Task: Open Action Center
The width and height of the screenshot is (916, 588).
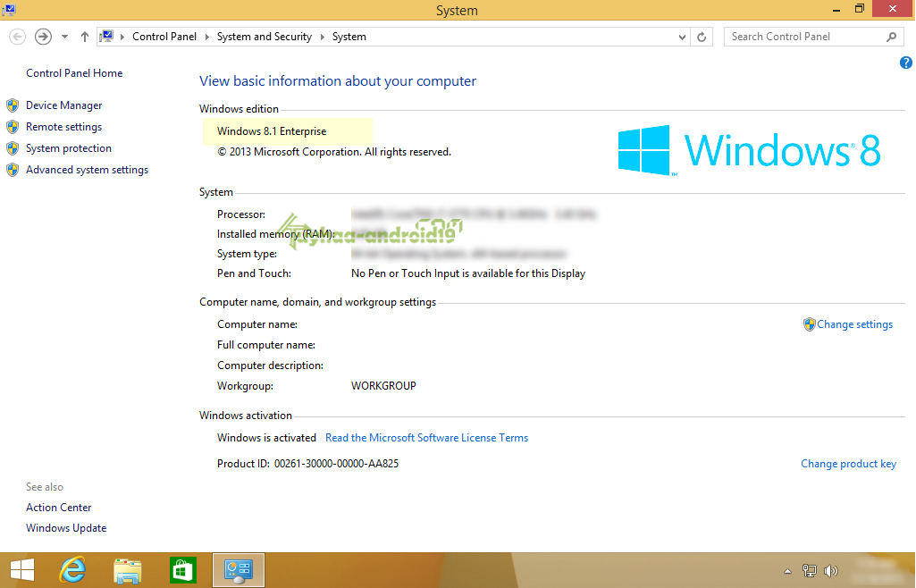Action: click(58, 508)
